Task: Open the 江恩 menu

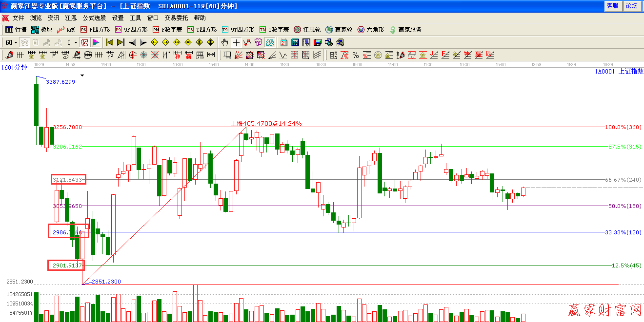Action: coord(71,18)
